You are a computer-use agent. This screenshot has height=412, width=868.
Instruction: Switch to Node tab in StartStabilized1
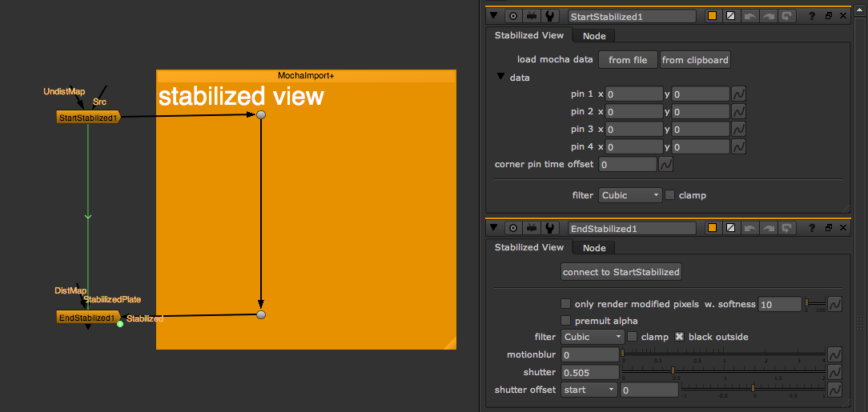594,36
